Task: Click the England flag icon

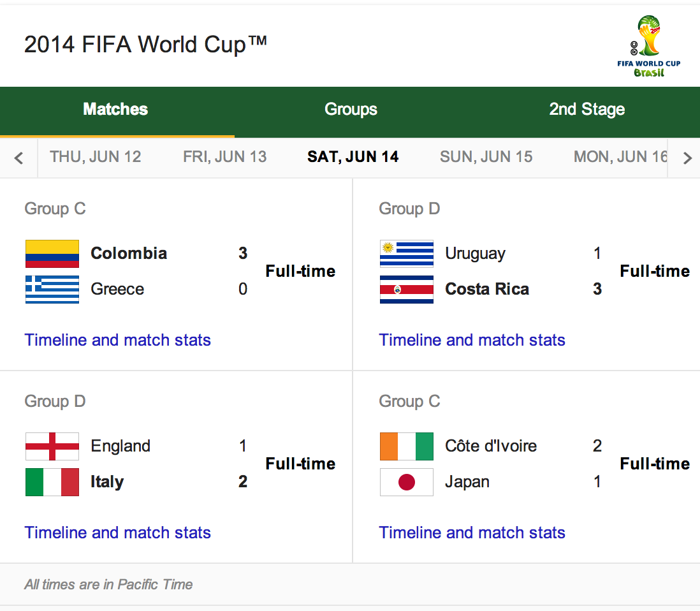Action: (x=52, y=446)
